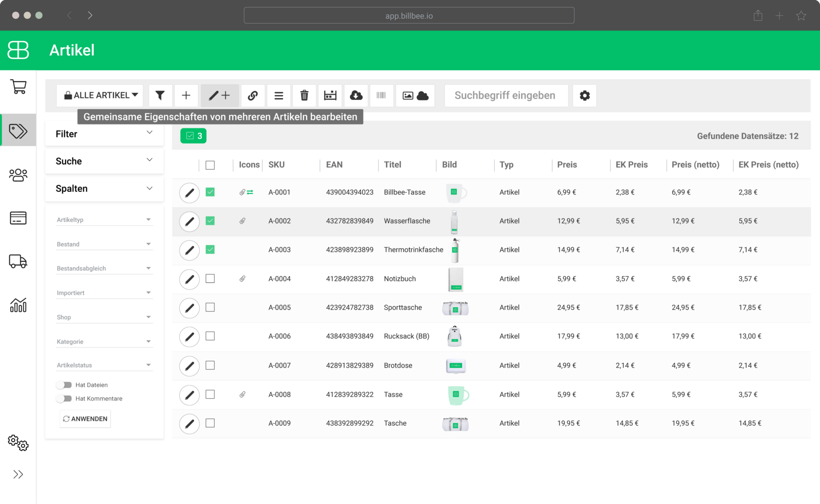Viewport: 820px width, 504px height.
Task: Uncheck the Billbee-Tasse row checkbox
Action: tap(210, 192)
